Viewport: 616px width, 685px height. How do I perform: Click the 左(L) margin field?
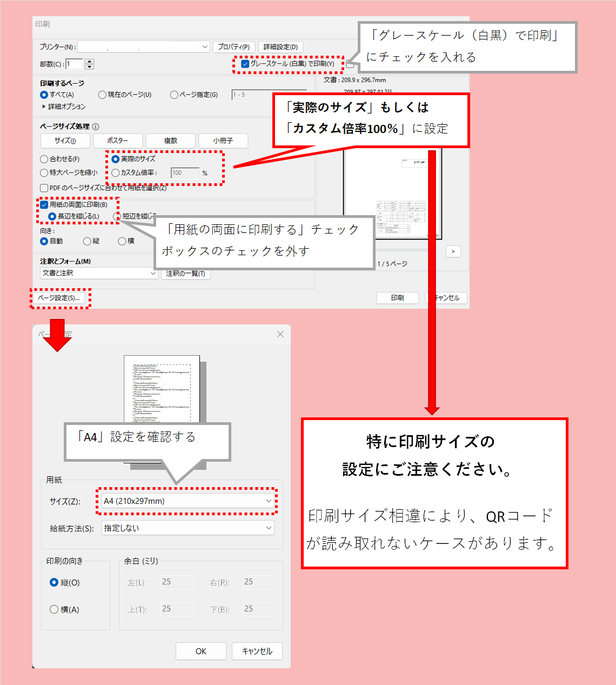point(177,582)
